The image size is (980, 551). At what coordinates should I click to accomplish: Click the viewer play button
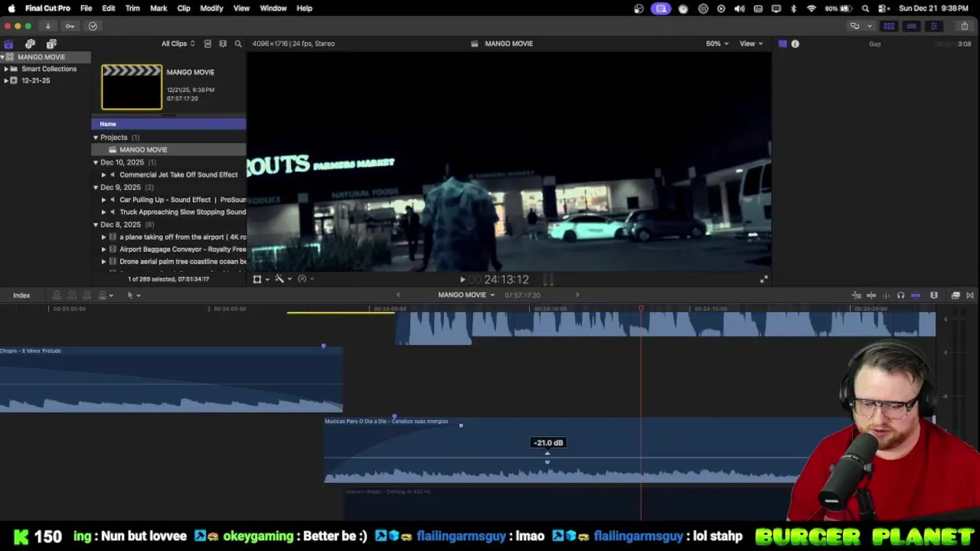click(x=462, y=280)
